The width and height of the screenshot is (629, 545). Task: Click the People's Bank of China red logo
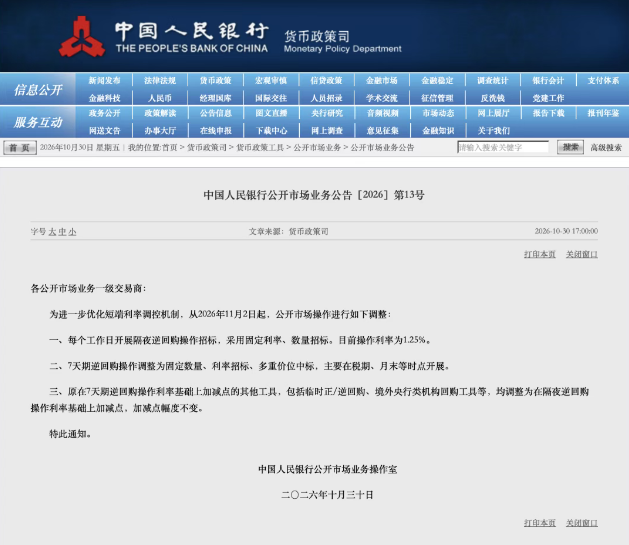pyautogui.click(x=82, y=37)
